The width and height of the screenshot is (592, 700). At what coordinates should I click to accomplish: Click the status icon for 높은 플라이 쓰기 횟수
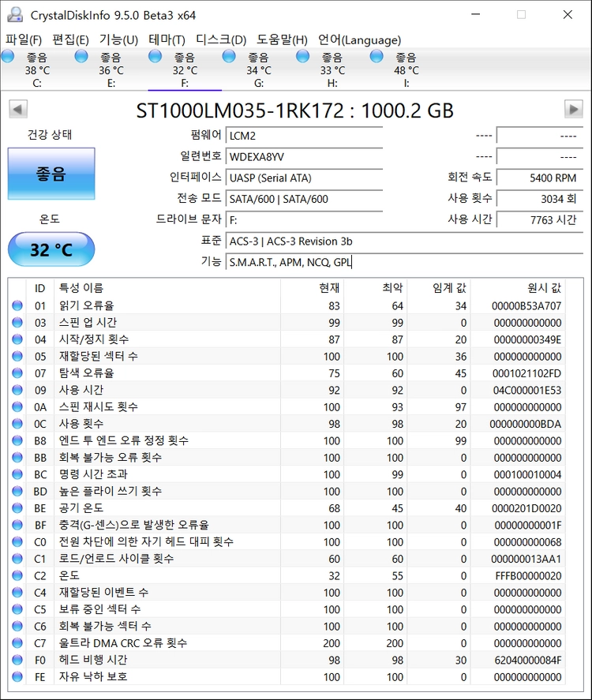[17, 491]
